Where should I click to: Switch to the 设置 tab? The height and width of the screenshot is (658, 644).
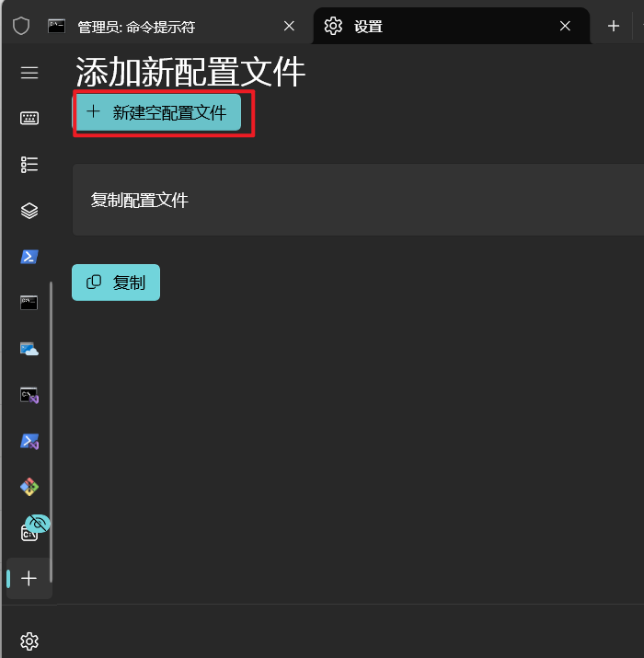click(x=452, y=26)
